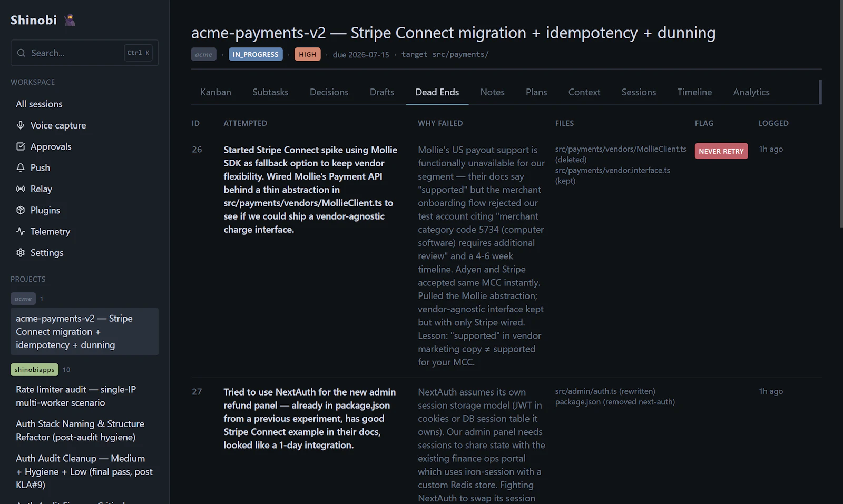The image size is (843, 504).
Task: Click the LOGGED column header
Action: [x=773, y=123]
